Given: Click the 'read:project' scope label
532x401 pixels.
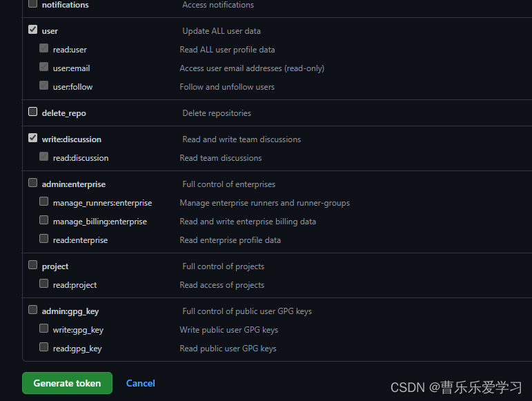Looking at the screenshot, I should click(75, 285).
